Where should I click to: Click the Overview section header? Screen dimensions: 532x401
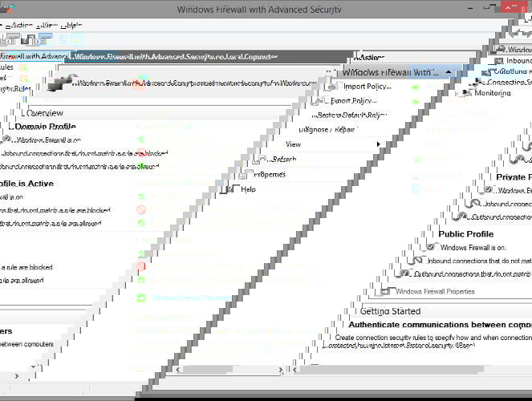(x=44, y=113)
